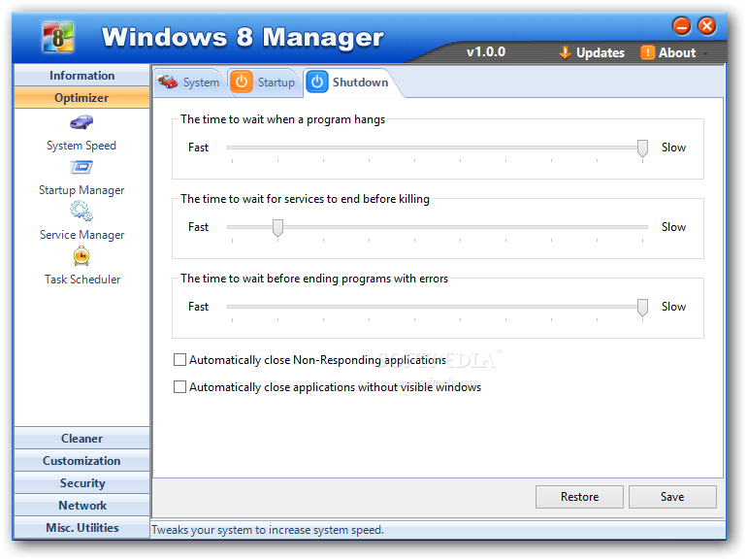Click the status bar text 'Tweaks your system'
This screenshot has height=560, width=747.
pyautogui.click(x=267, y=530)
